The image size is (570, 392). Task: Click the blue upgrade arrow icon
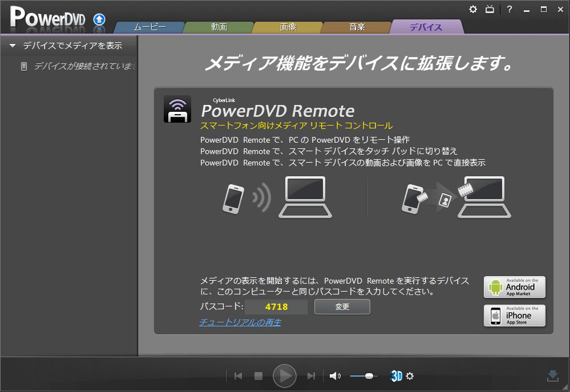[99, 19]
